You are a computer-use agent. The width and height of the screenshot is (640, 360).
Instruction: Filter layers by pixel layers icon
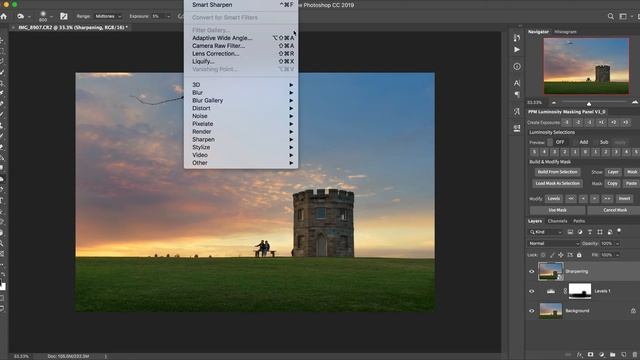pos(570,232)
